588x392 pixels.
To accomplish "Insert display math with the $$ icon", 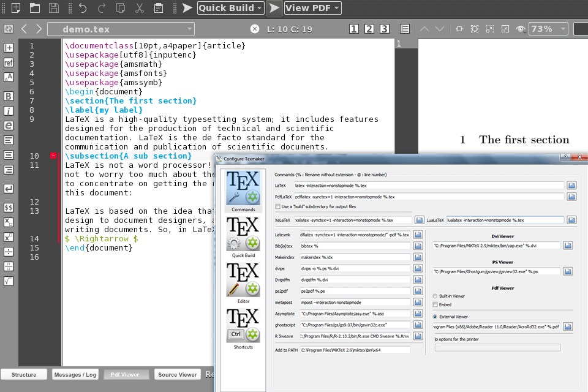I will [8, 208].
